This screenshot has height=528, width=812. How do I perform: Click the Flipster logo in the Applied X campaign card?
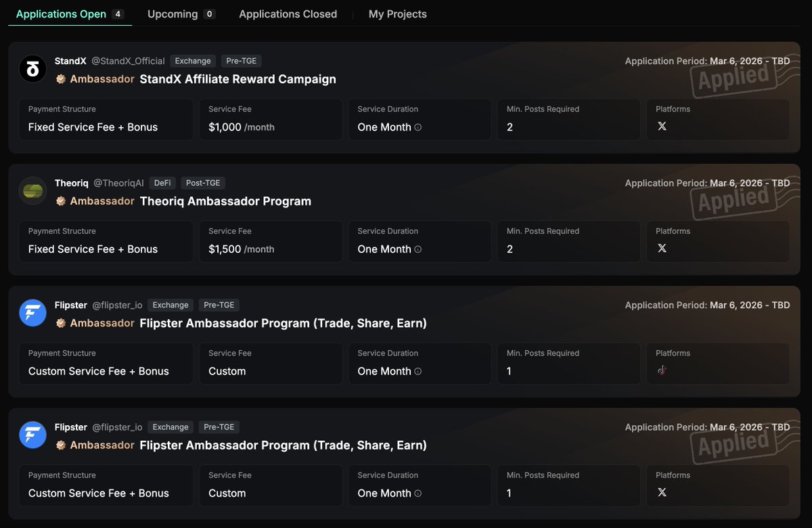click(x=32, y=435)
